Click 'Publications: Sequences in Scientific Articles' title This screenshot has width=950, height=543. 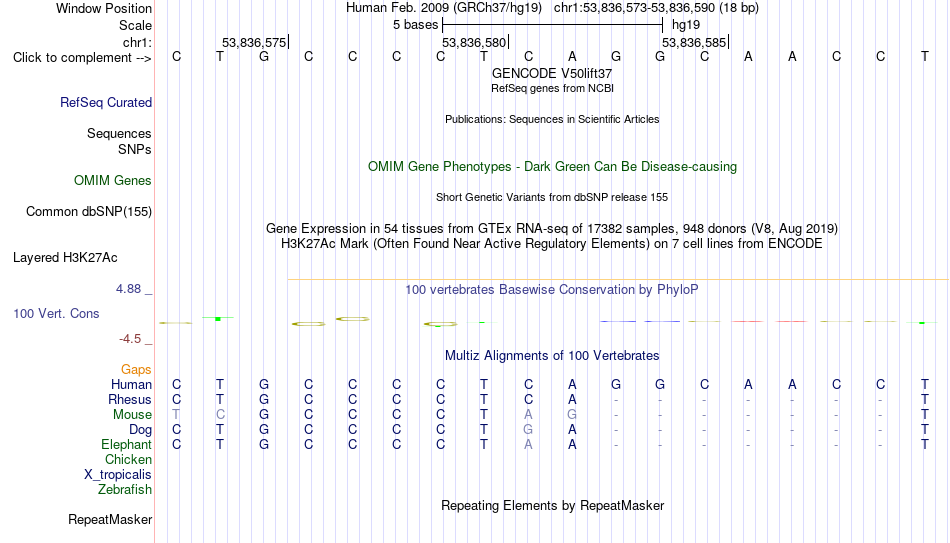click(552, 119)
